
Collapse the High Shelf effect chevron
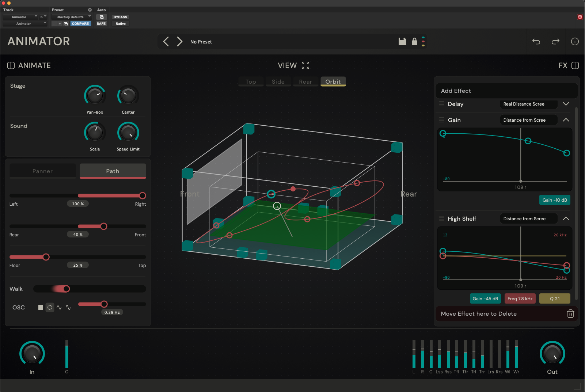566,218
